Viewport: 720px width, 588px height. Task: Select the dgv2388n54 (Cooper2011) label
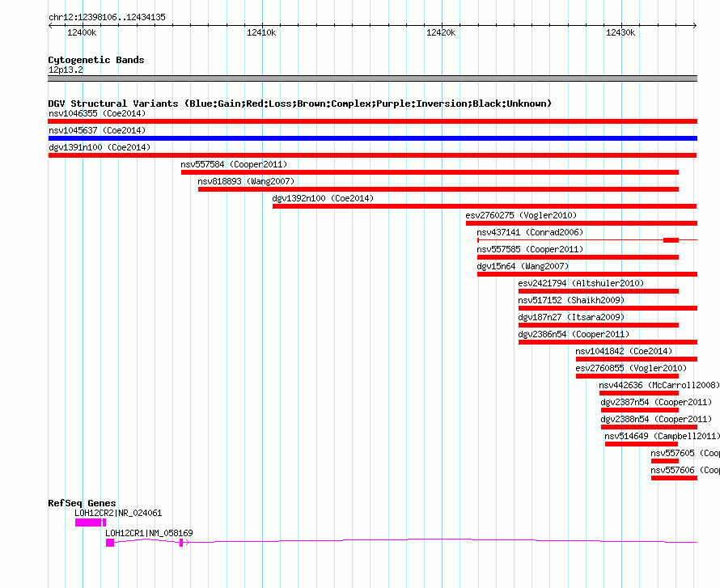(x=656, y=419)
